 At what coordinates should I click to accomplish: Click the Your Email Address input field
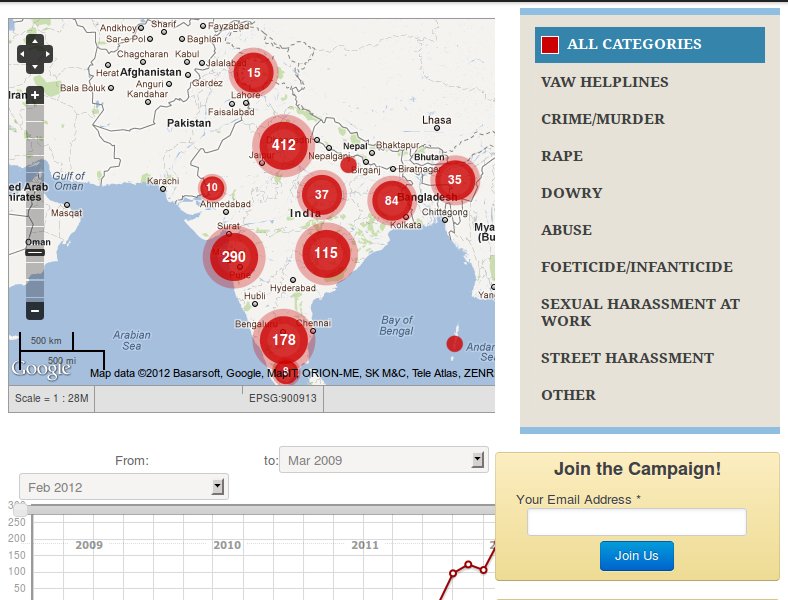tap(637, 522)
